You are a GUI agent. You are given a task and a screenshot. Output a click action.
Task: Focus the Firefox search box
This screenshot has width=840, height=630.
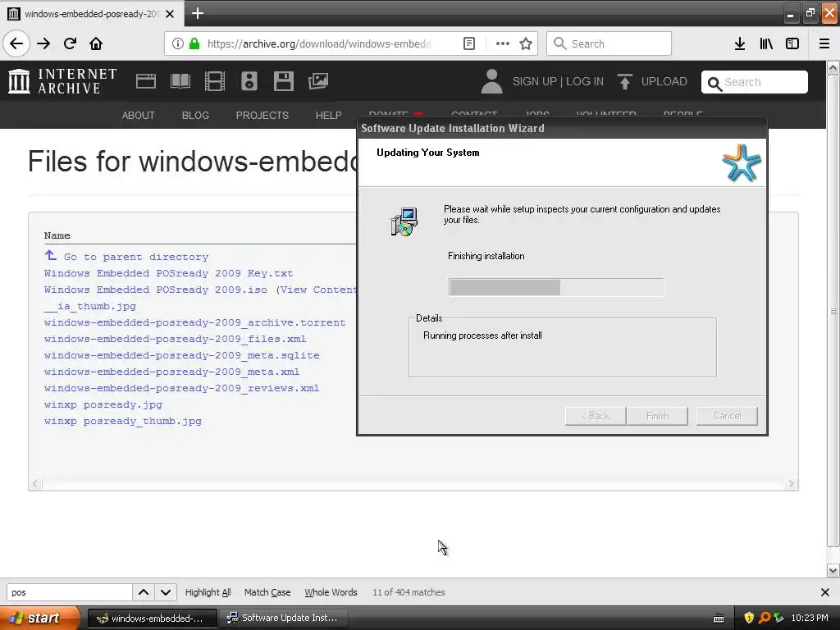pos(609,43)
